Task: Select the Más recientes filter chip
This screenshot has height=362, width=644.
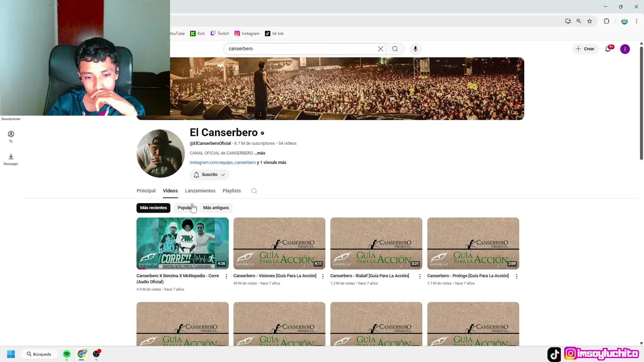Action: (153, 208)
